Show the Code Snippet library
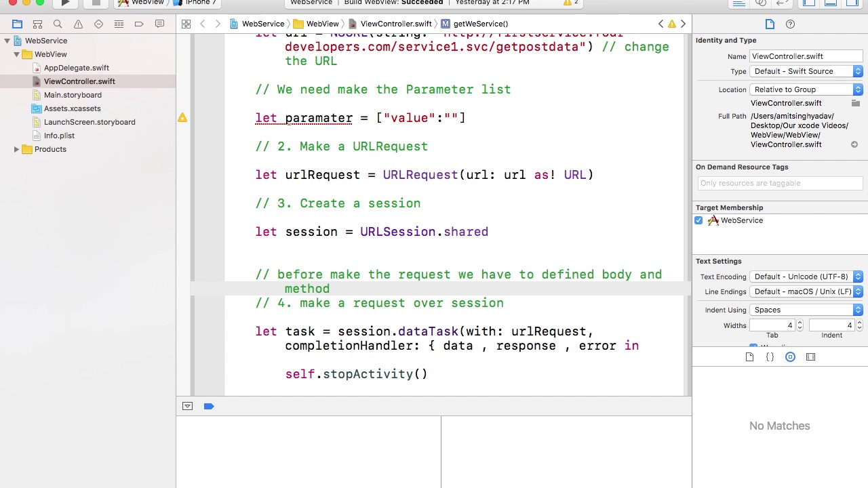 click(x=770, y=357)
